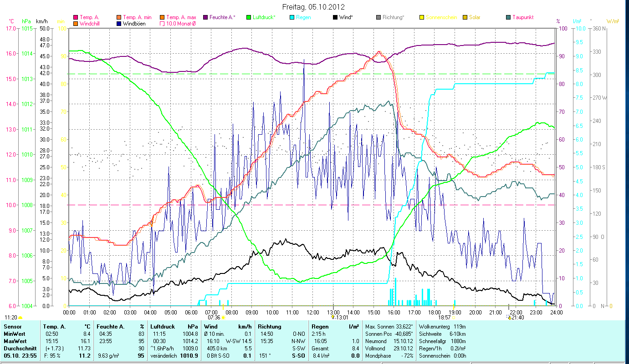Click the moon marker icon at 13:01
The image size is (629, 364).
click(333, 317)
